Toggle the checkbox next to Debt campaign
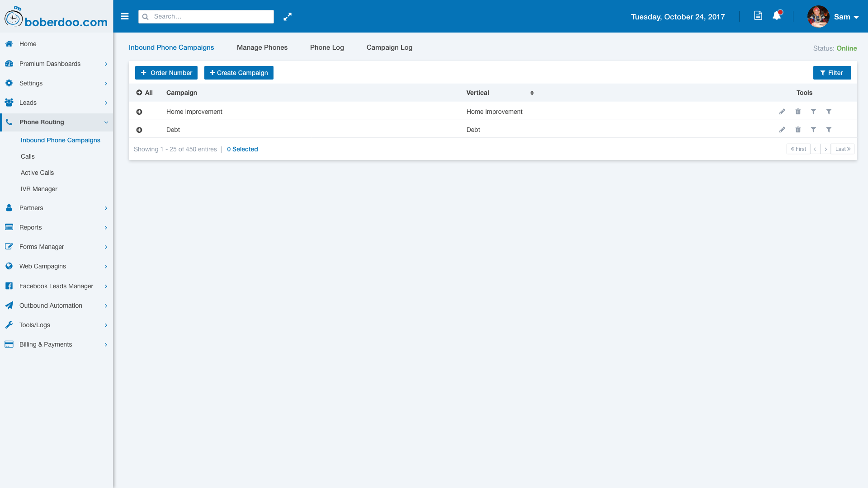The height and width of the screenshot is (488, 868). pyautogui.click(x=138, y=130)
